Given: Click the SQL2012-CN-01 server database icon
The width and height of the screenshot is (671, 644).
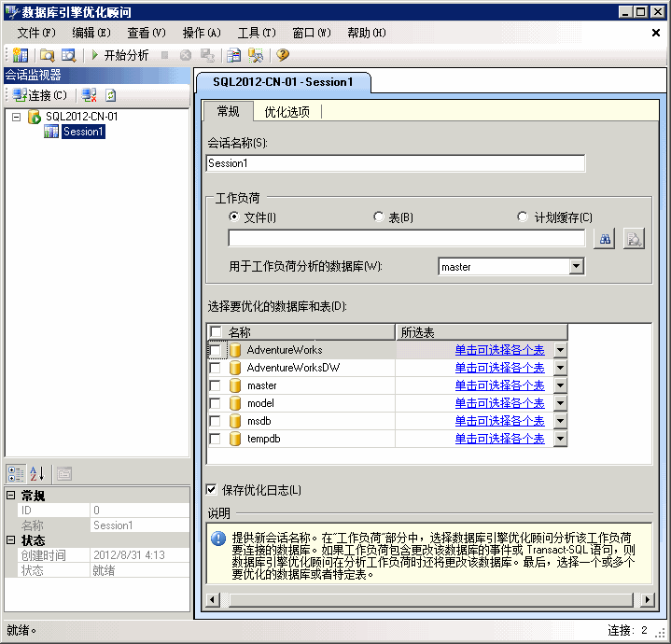Looking at the screenshot, I should click(35, 117).
